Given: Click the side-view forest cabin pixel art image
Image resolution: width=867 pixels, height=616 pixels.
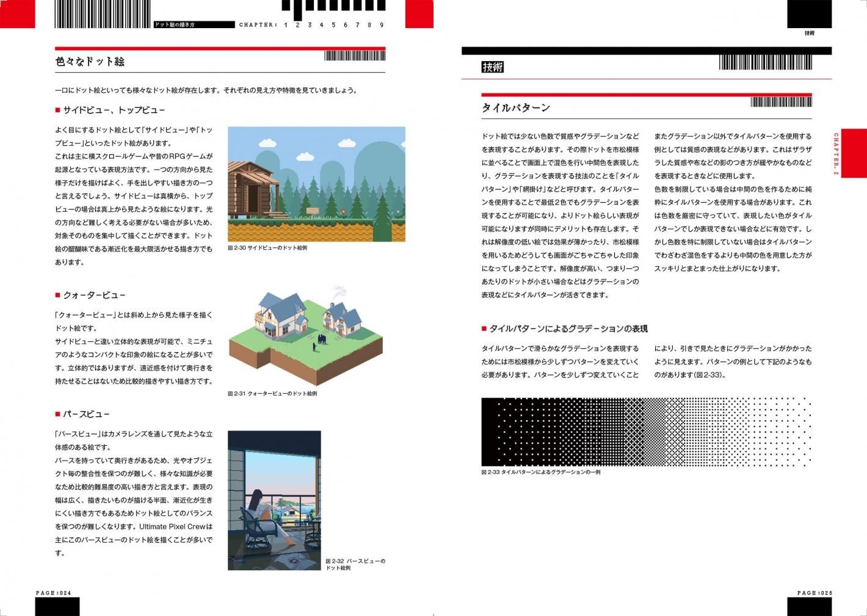Looking at the screenshot, I should (316, 184).
